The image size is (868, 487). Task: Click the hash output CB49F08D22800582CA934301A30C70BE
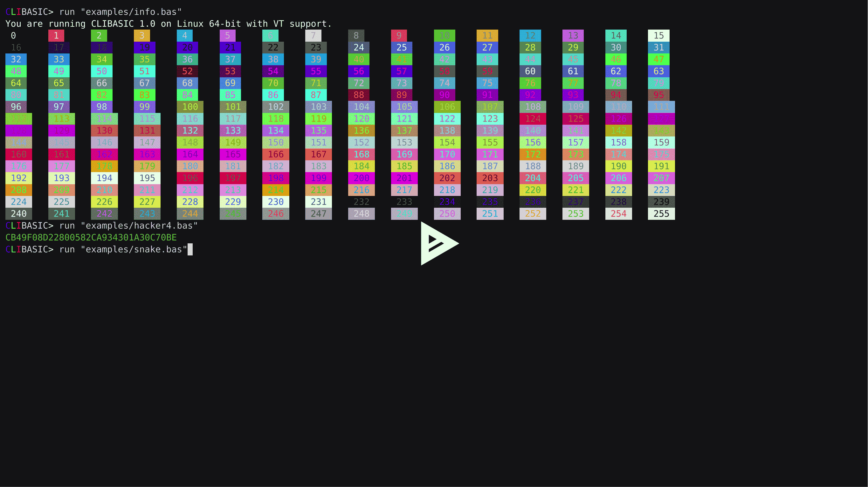91,238
